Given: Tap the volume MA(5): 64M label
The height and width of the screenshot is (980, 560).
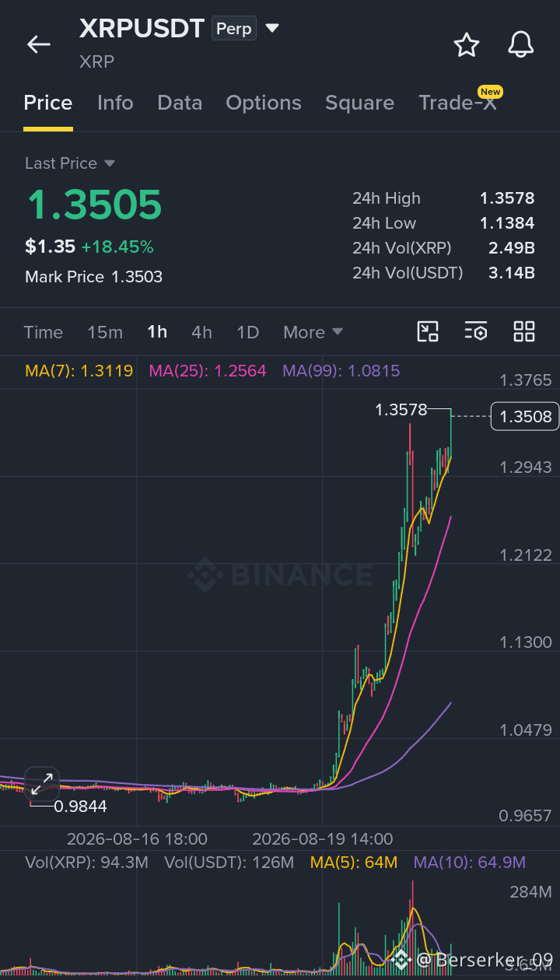Looking at the screenshot, I should (x=354, y=862).
